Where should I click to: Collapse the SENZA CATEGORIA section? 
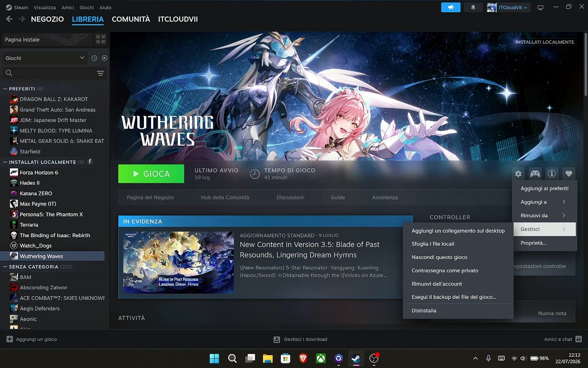click(5, 267)
